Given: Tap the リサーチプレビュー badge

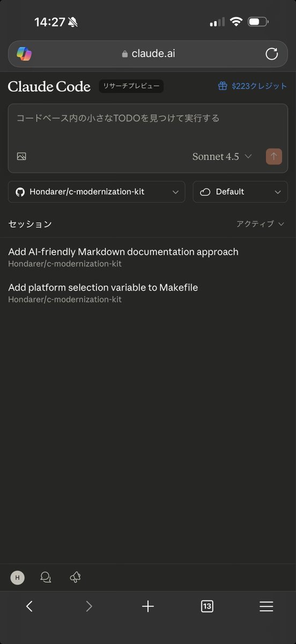Looking at the screenshot, I should (x=131, y=86).
